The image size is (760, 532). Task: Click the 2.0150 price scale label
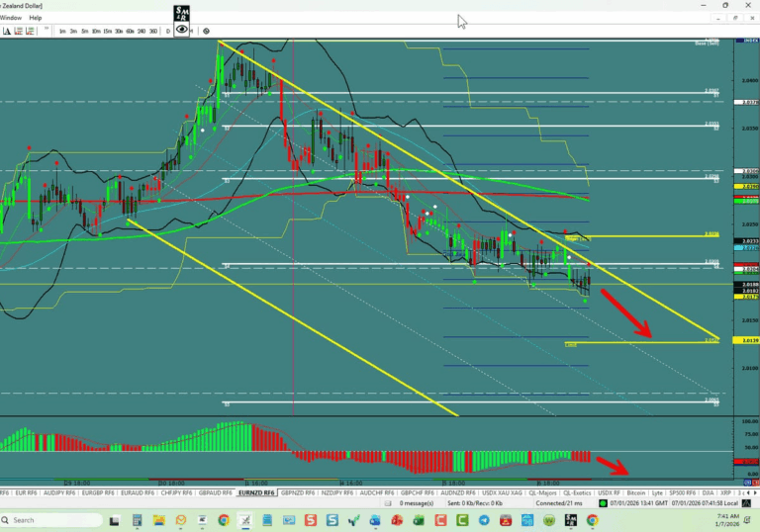point(749,320)
